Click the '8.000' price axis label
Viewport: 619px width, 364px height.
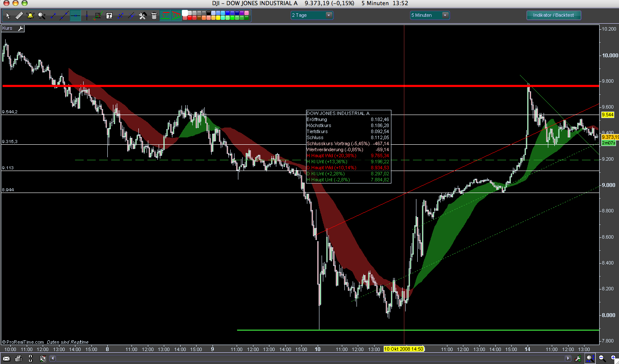point(609,315)
